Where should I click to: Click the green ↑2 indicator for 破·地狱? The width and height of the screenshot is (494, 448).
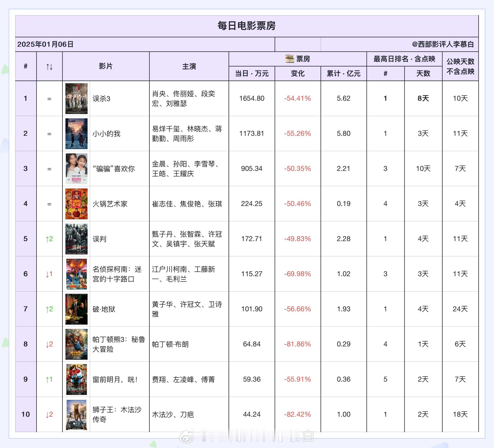coord(49,309)
